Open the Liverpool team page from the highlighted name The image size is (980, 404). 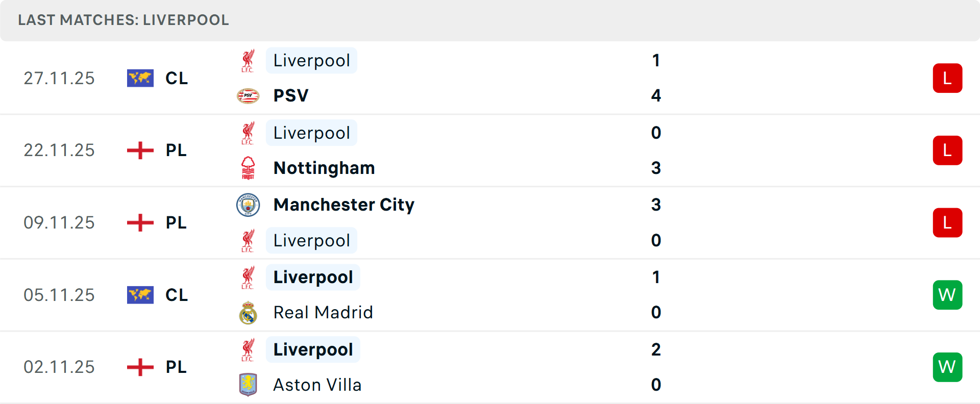311,60
